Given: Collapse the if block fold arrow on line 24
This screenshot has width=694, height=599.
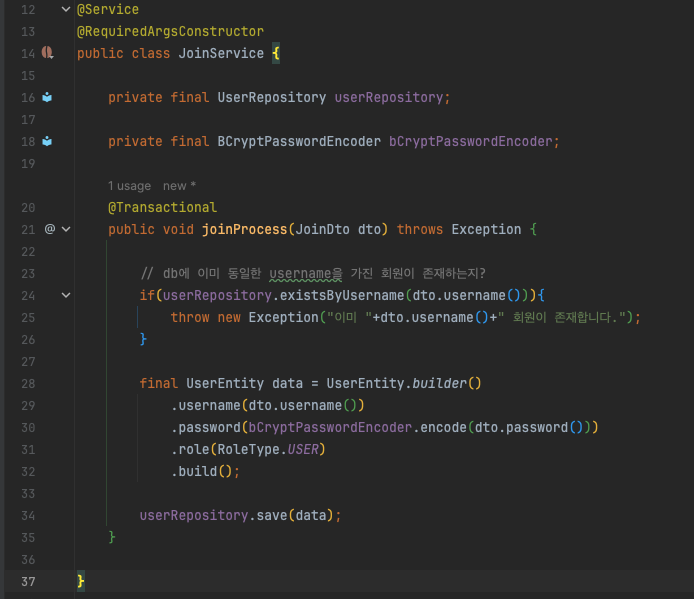Looking at the screenshot, I should coord(66,295).
